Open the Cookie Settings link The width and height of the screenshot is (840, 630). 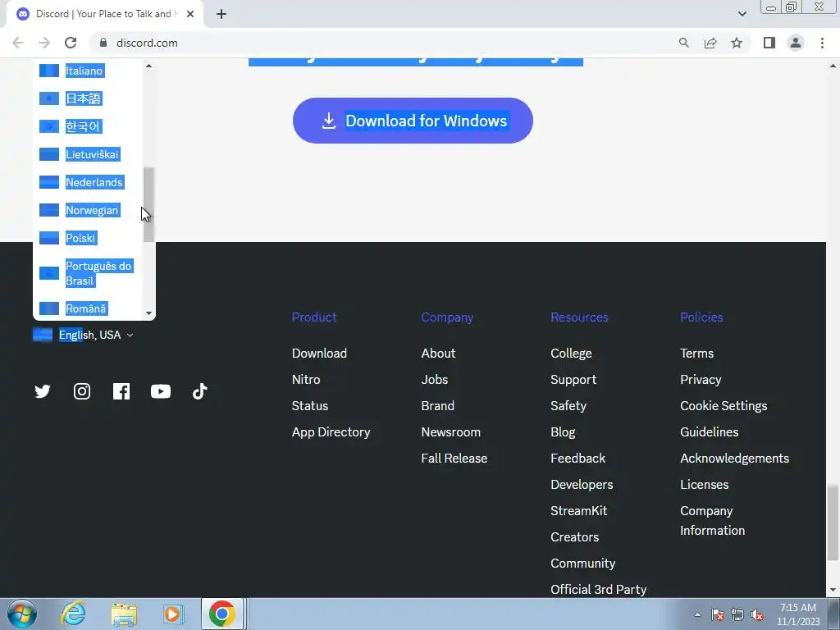pos(724,406)
